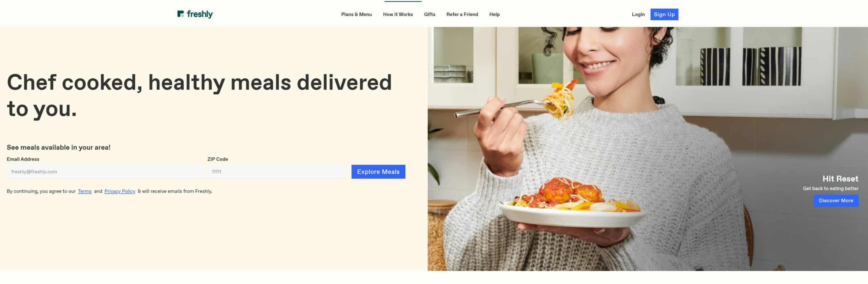Open the Privacy Policy link

tap(120, 191)
